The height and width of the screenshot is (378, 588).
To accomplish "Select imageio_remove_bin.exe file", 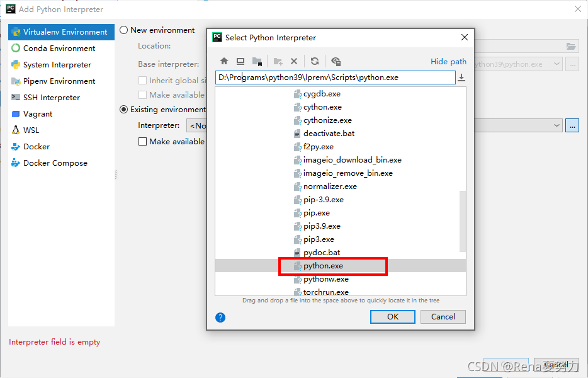I will pos(348,173).
